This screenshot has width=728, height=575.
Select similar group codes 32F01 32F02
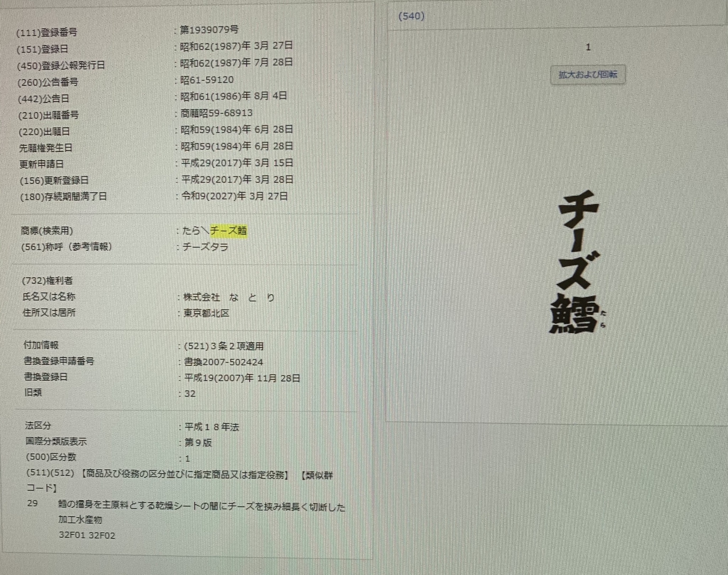point(87,536)
